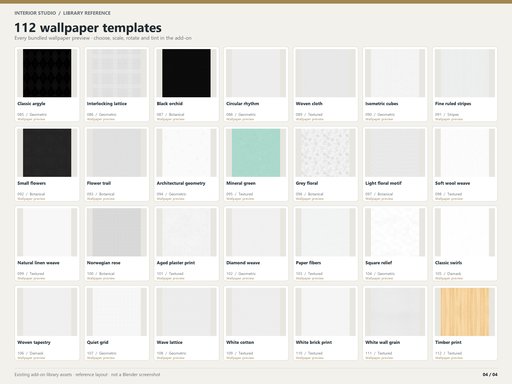This screenshot has width=512, height=384.
Task: Click the "Woven tapestry" title text
Action: click(x=34, y=342)
